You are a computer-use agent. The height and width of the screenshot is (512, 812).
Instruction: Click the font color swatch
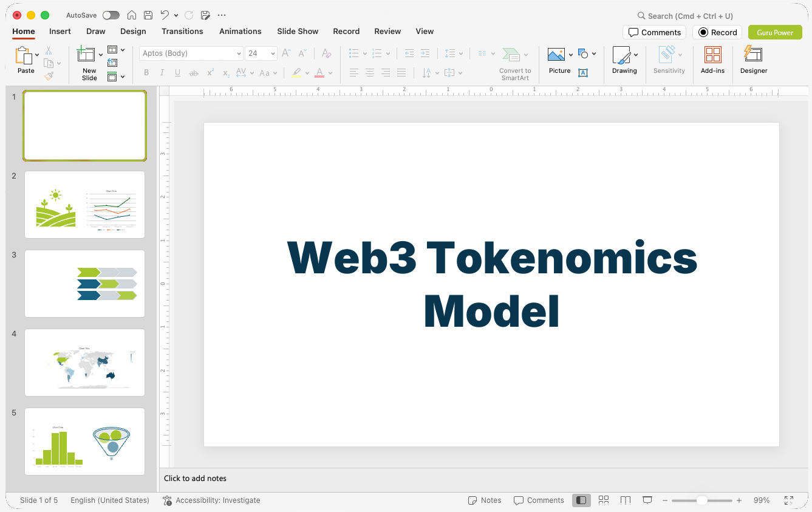pos(319,73)
